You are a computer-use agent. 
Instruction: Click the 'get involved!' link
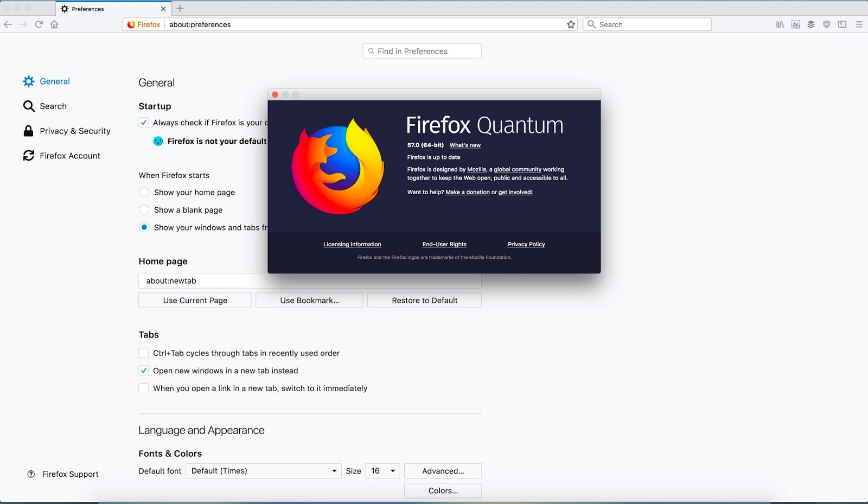[515, 193]
